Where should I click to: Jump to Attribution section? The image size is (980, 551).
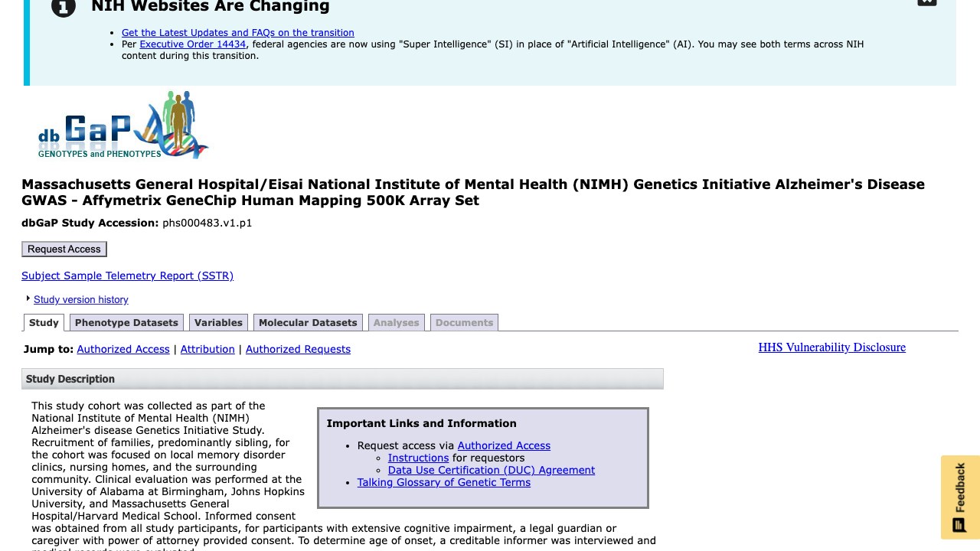[207, 349]
